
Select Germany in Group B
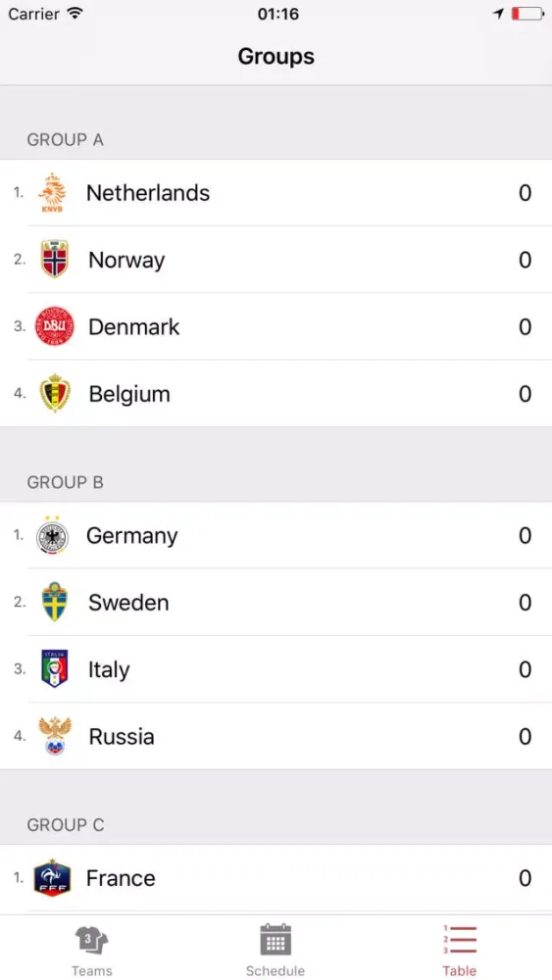point(276,536)
